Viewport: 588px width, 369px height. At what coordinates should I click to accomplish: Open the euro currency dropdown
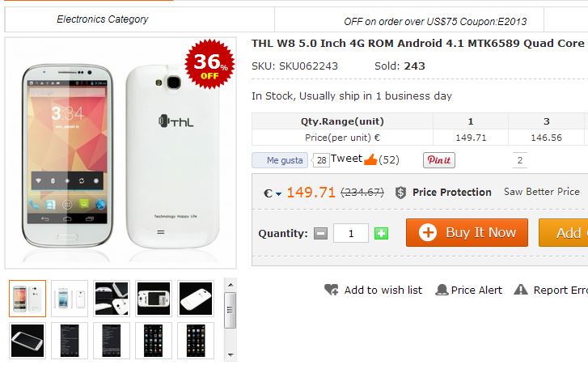pos(273,193)
